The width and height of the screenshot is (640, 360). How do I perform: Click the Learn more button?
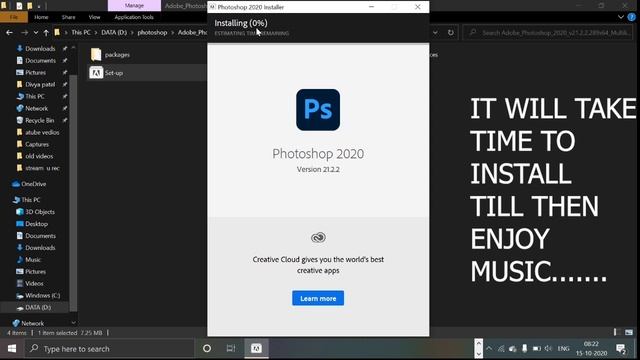click(318, 298)
